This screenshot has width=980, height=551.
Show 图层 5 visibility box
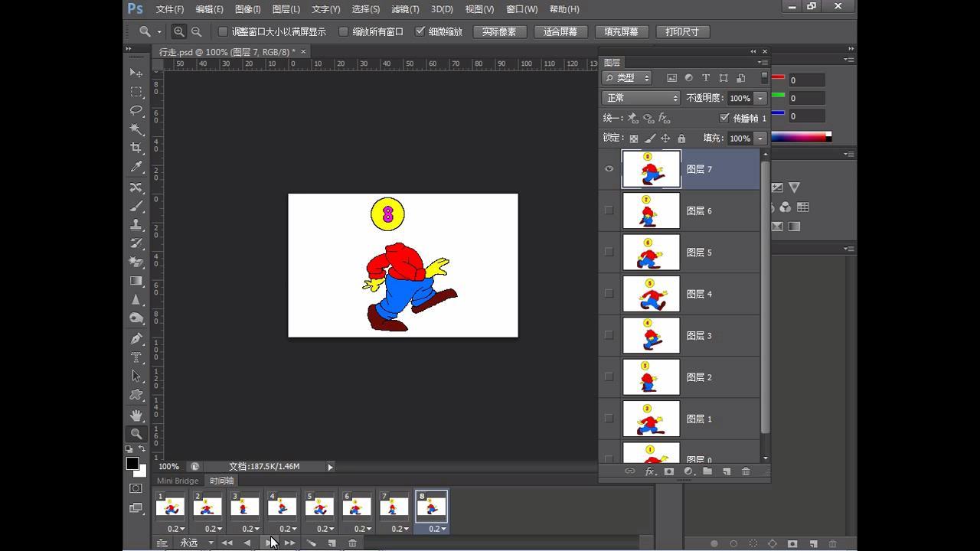coord(609,252)
